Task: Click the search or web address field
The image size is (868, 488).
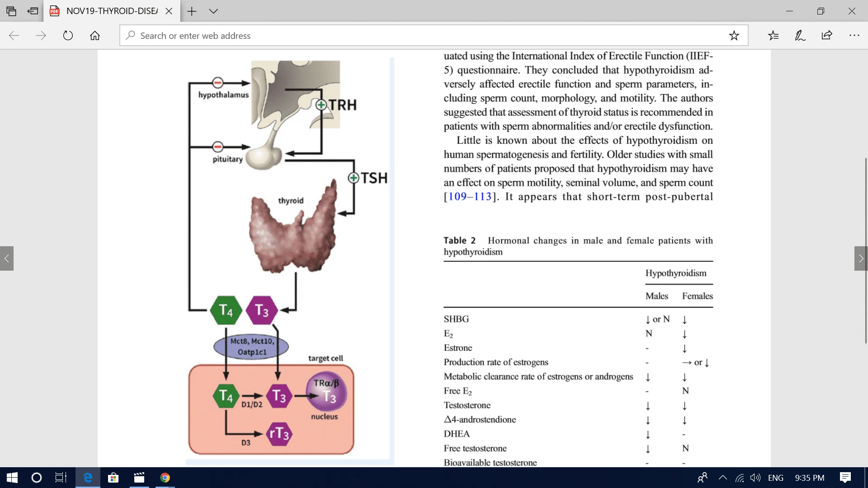Action: [407, 35]
